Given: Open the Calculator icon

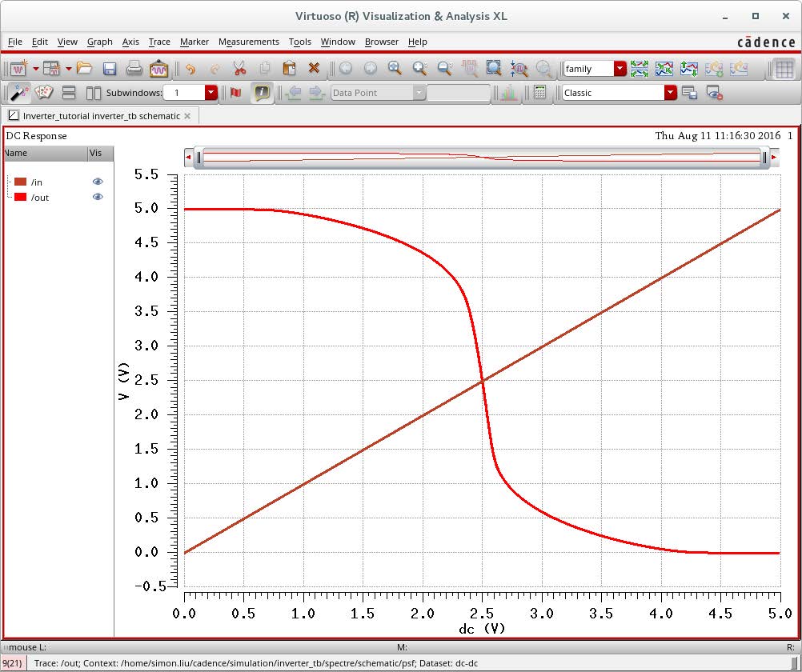Looking at the screenshot, I should [540, 93].
